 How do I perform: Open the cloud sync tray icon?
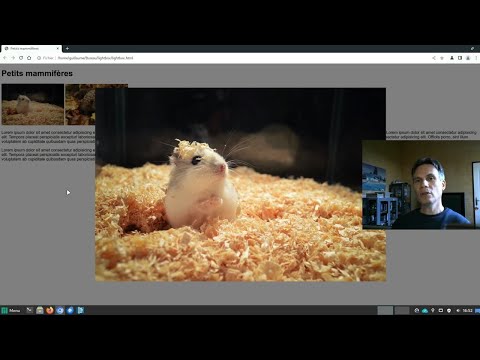click(425, 311)
